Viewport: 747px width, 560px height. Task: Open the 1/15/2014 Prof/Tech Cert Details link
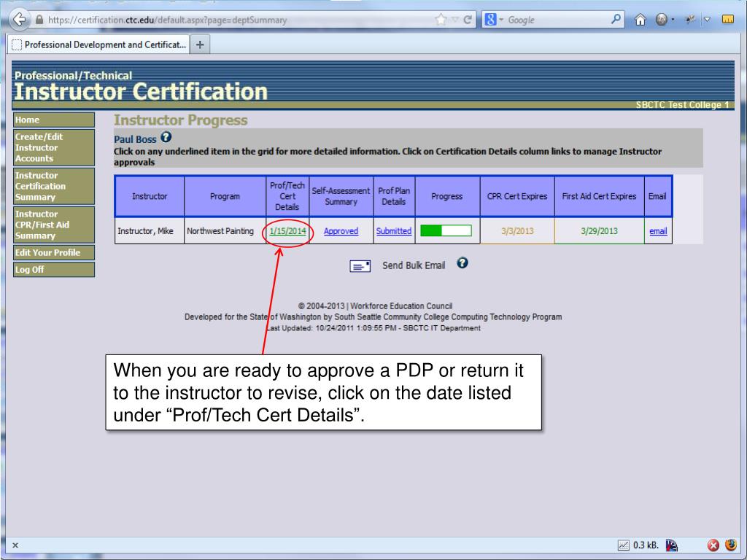[x=287, y=231]
